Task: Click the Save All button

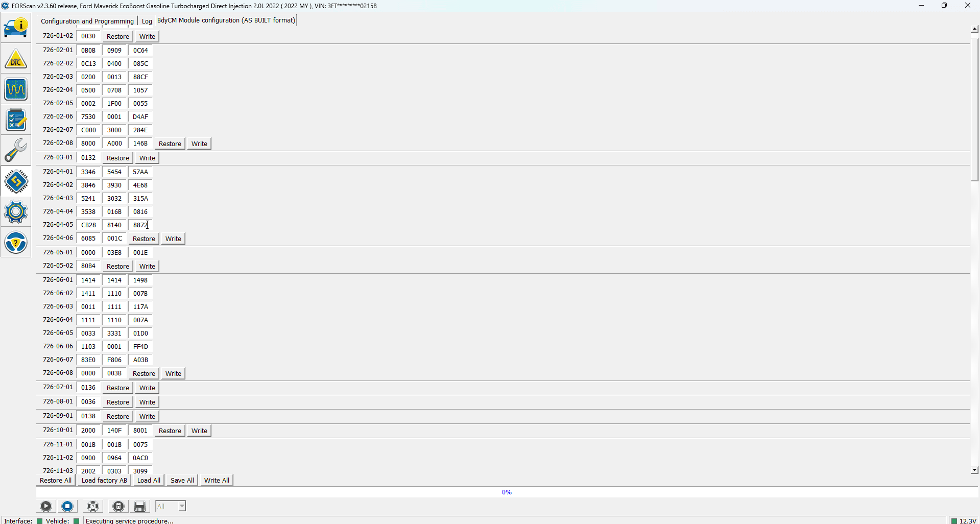Action: [x=182, y=480]
